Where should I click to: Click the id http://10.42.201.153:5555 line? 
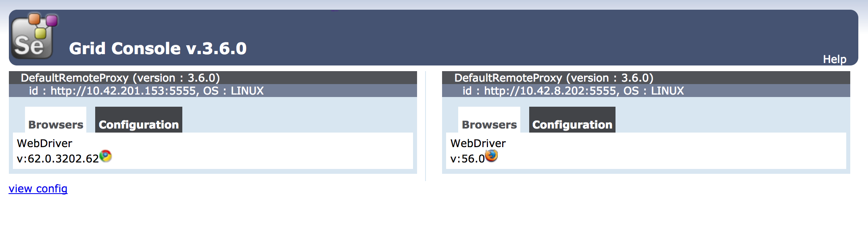click(146, 91)
